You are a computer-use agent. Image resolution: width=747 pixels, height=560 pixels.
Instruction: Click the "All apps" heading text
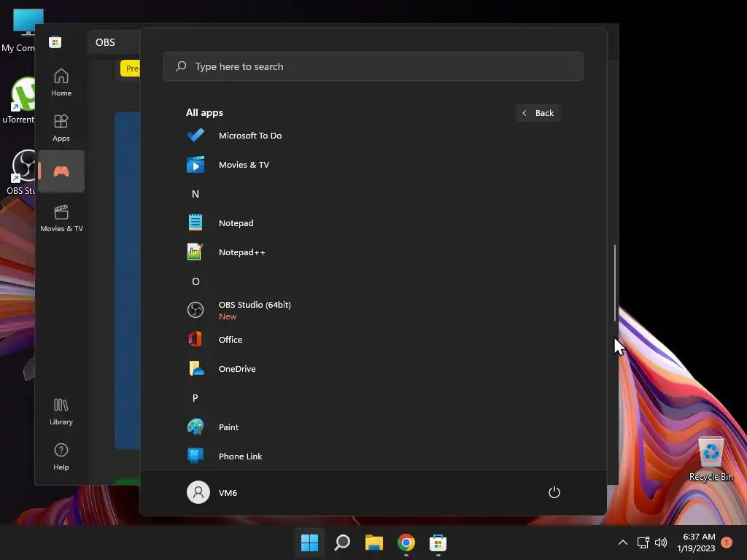pos(204,113)
